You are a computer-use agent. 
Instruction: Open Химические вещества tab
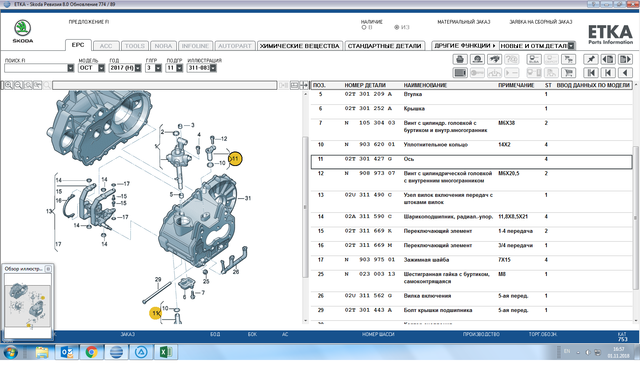pyautogui.click(x=300, y=46)
